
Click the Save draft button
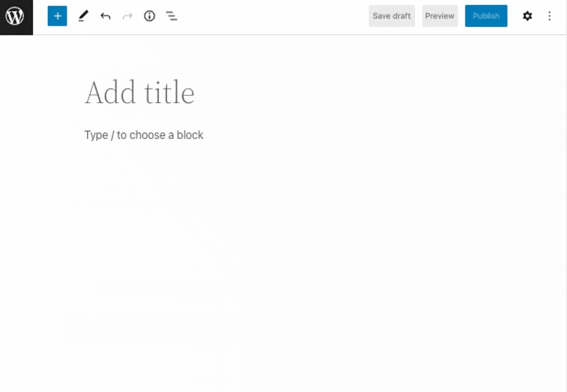click(391, 17)
